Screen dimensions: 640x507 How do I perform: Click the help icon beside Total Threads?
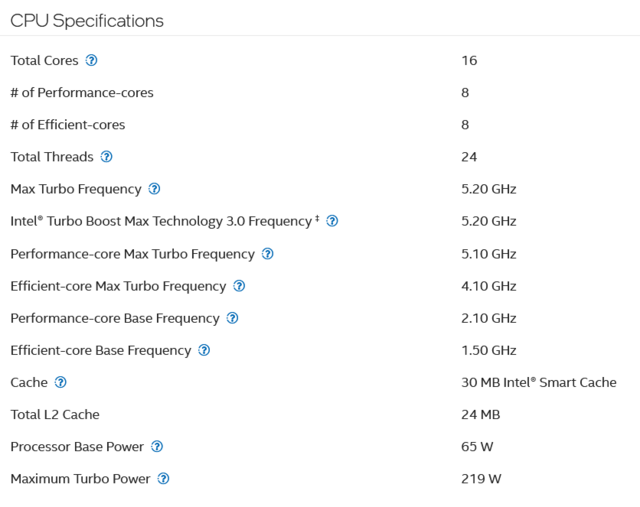[x=107, y=157]
